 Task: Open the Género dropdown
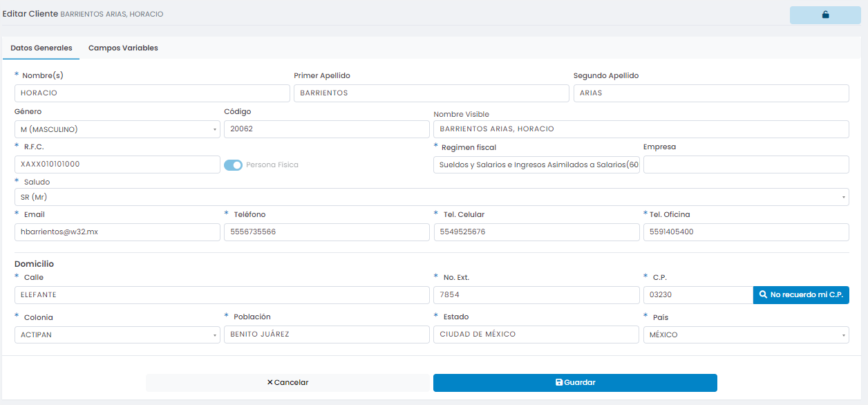click(x=117, y=129)
